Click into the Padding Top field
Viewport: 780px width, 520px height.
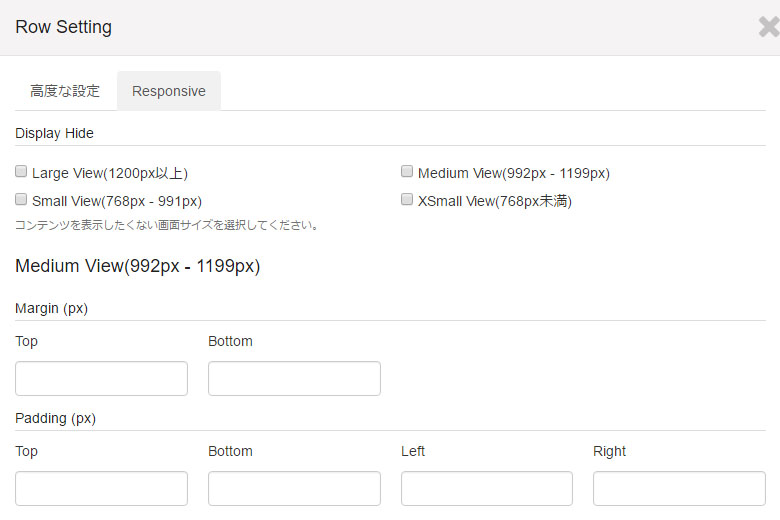tap(101, 489)
